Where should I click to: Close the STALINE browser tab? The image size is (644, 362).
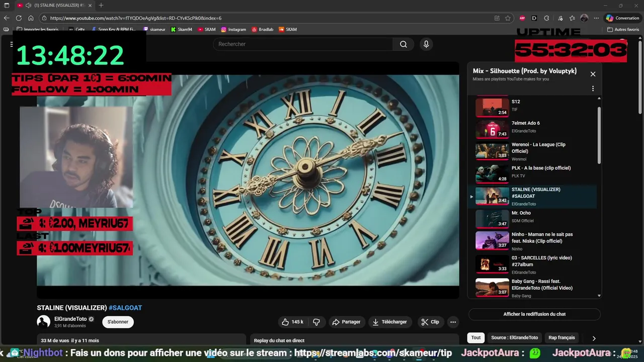coord(90,6)
